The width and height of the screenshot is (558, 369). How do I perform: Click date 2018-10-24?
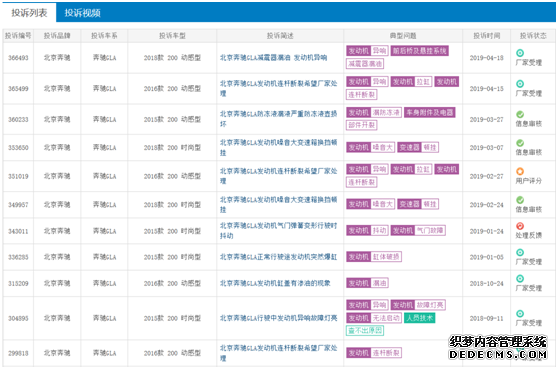(x=486, y=283)
